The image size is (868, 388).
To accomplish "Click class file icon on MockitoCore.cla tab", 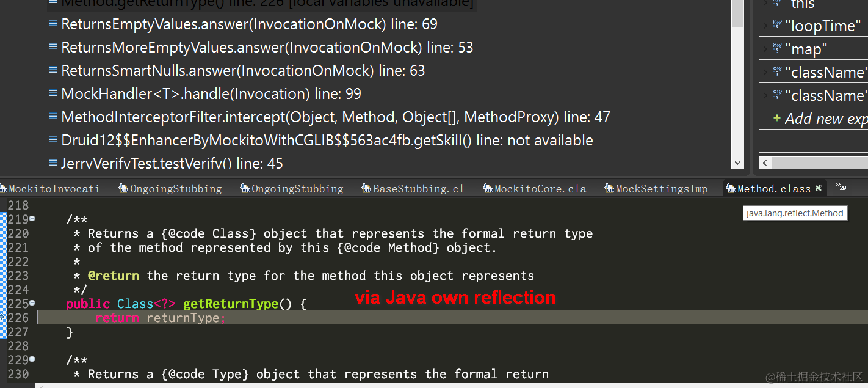I will tap(488, 189).
